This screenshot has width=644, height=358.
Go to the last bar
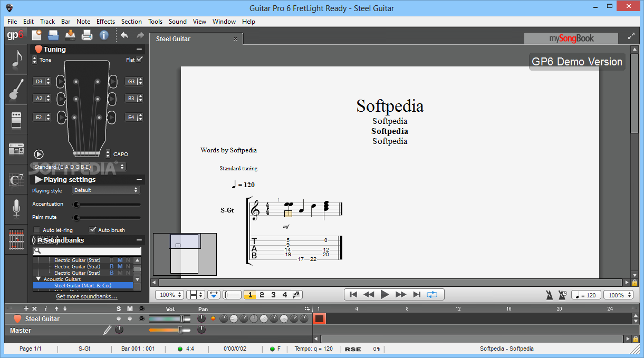[417, 295]
